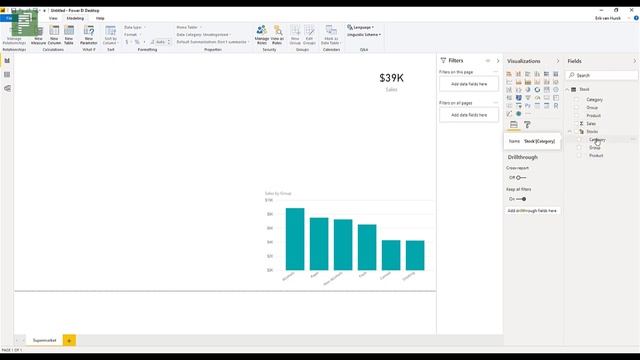Open the Home Table dropdown

pyautogui.click(x=189, y=27)
